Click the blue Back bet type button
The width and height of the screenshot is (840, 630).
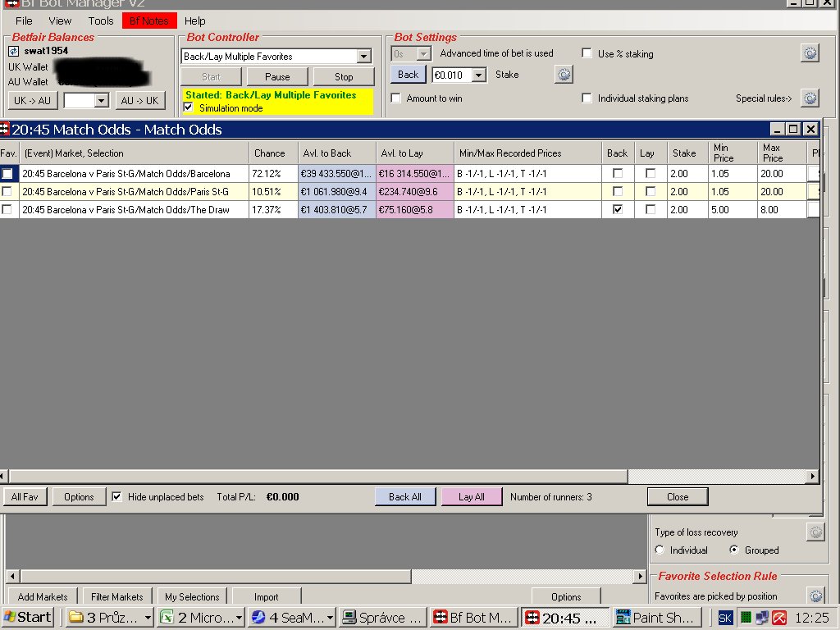(409, 75)
